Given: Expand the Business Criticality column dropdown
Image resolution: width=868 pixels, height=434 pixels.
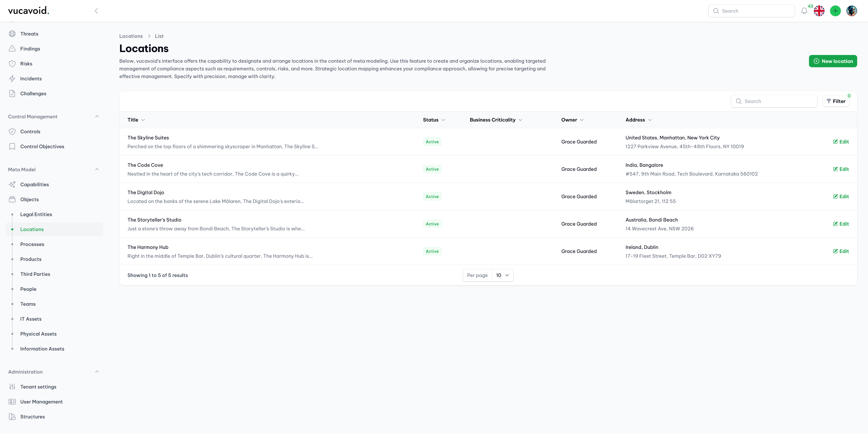Looking at the screenshot, I should (520, 120).
